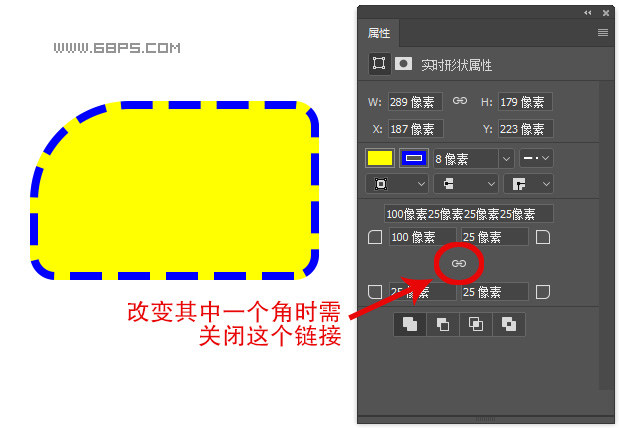Image resolution: width=619 pixels, height=428 pixels.
Task: Close the Properties panel
Action: click(x=606, y=13)
